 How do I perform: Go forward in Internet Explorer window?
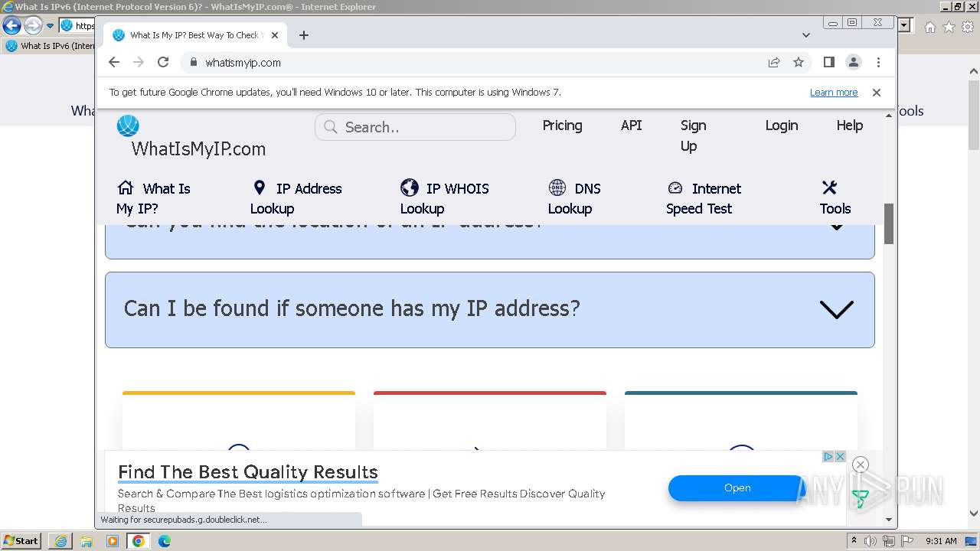32,25
